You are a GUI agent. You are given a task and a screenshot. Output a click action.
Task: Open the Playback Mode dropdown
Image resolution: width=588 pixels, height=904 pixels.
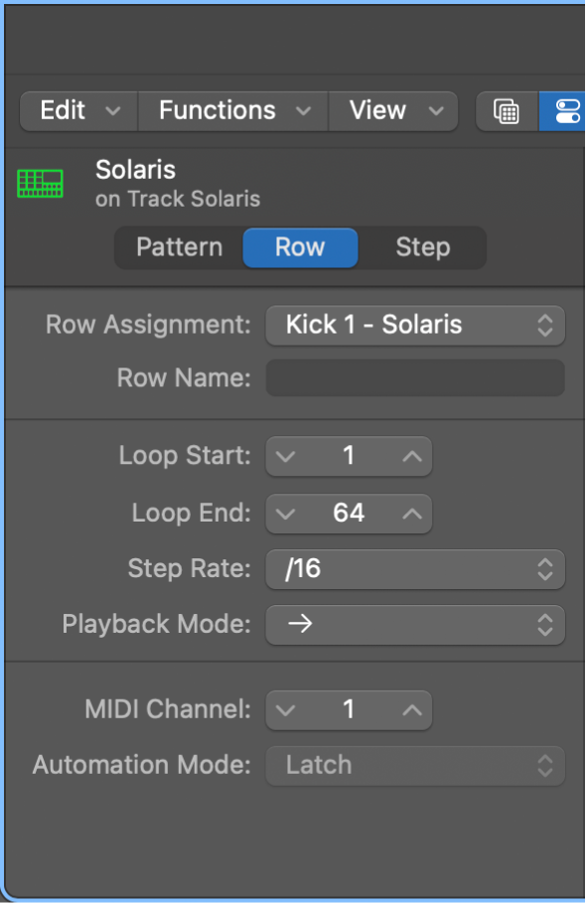(415, 625)
